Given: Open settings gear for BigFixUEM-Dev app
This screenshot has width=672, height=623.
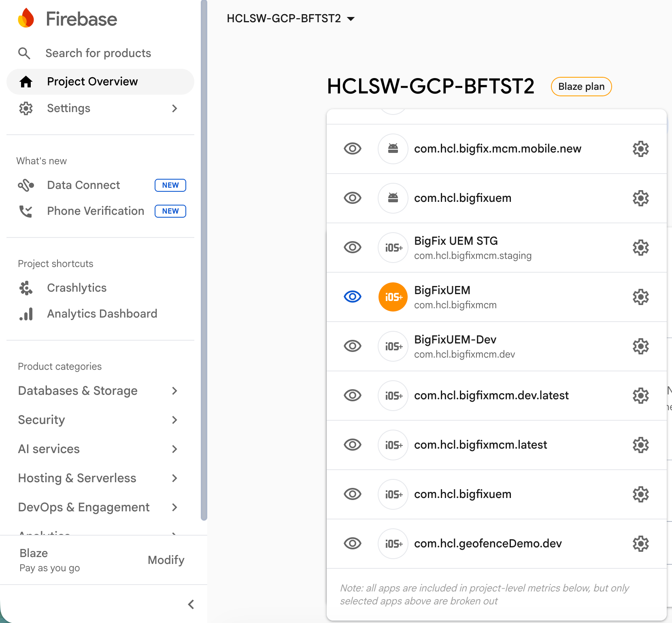Looking at the screenshot, I should (640, 346).
